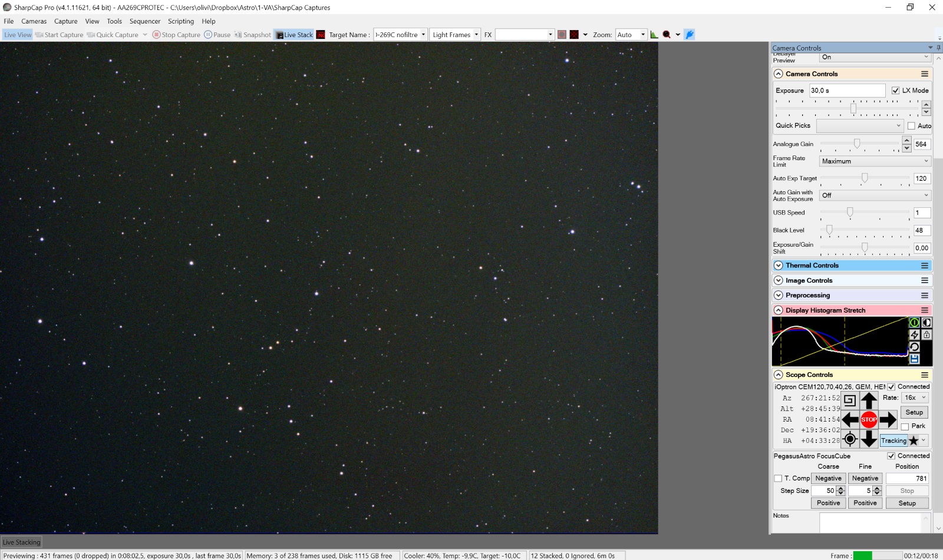Screen dimensions: 943x560
Task: Save the histogram stretch with the floppy disk icon
Action: tap(914, 359)
